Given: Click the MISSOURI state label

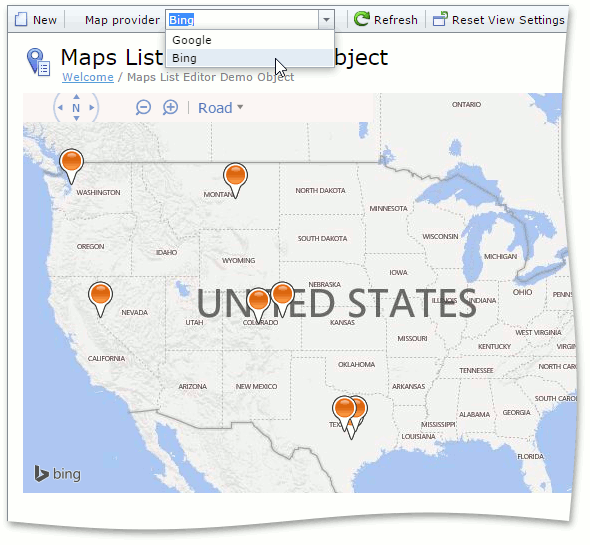Looking at the screenshot, I should [x=412, y=339].
